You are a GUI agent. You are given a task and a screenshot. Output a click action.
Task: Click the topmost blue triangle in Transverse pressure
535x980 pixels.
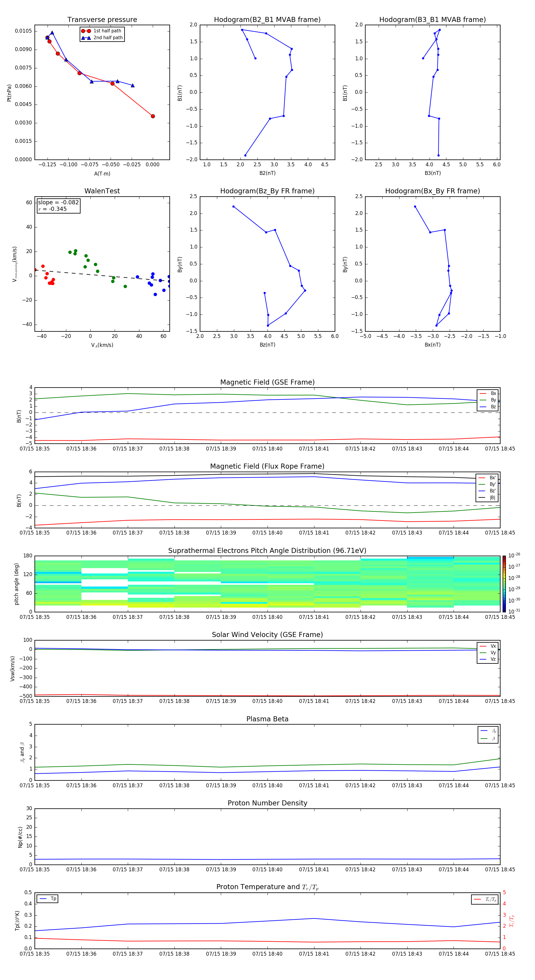click(x=52, y=33)
